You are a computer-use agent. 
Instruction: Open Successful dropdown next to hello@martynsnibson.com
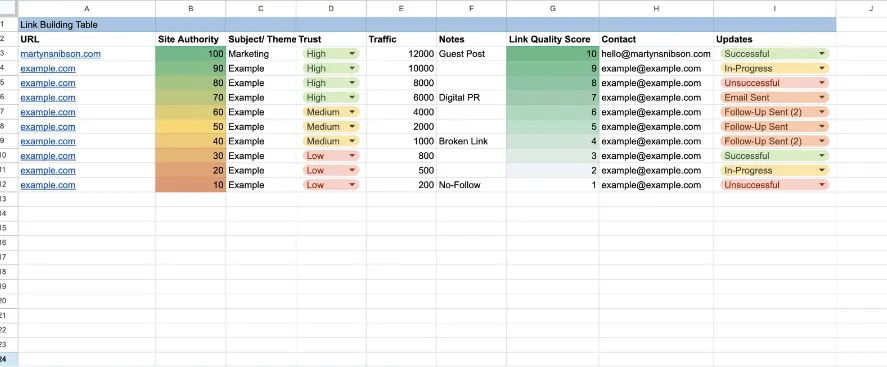[774, 54]
